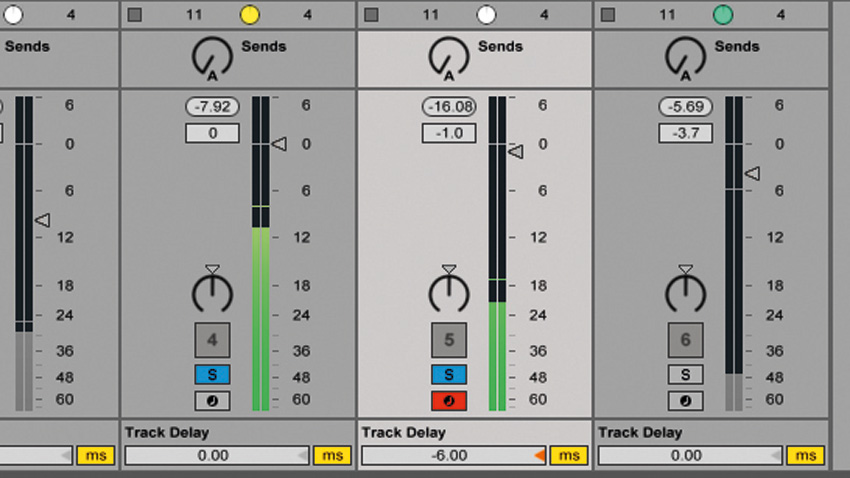Click the clip stop square on track 4

pos(134,15)
